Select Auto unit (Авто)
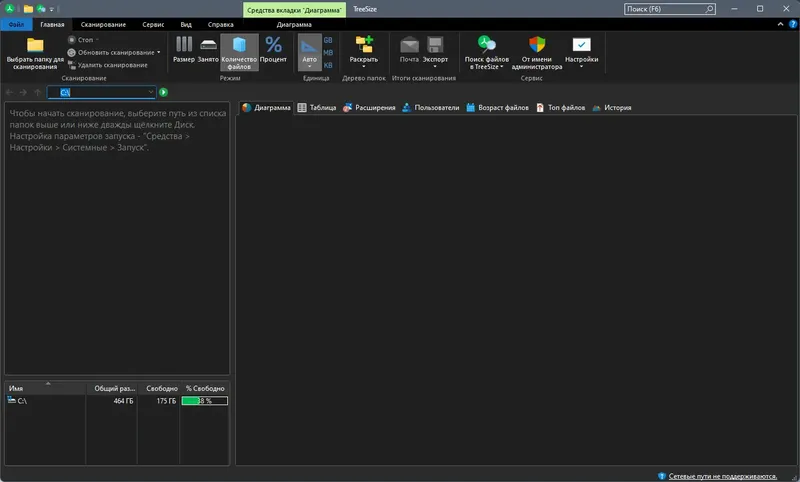This screenshot has height=482, width=800. [x=309, y=52]
